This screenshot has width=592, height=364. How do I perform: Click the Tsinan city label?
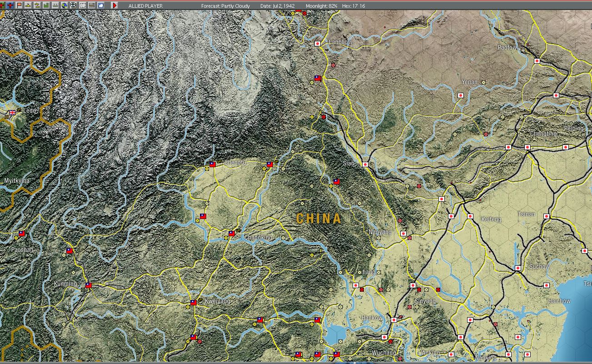click(527, 214)
